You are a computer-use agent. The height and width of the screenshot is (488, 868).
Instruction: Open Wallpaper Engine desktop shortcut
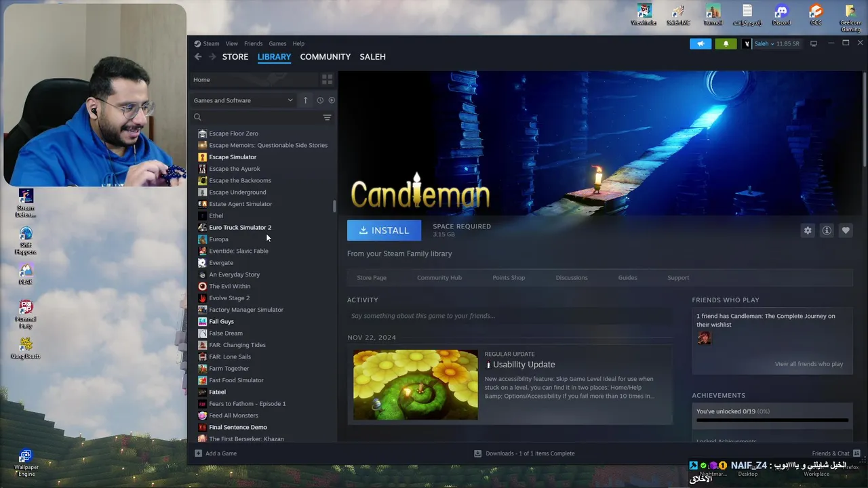click(x=26, y=463)
